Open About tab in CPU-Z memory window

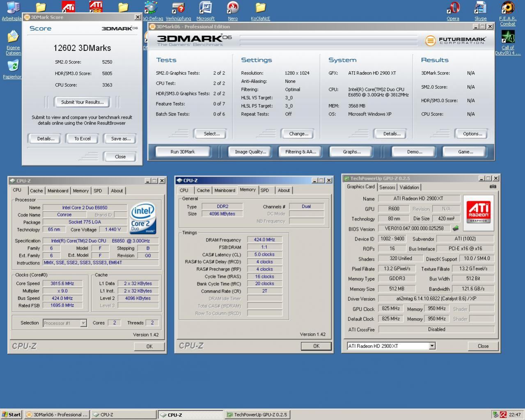284,190
